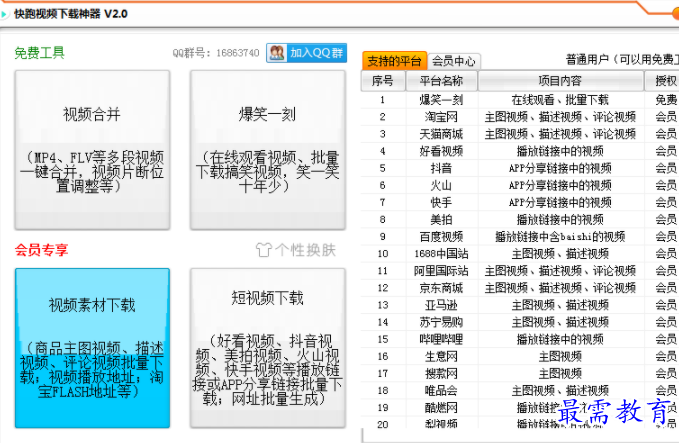The height and width of the screenshot is (443, 679).
Task: Click the 授权 column header
Action: click(665, 81)
